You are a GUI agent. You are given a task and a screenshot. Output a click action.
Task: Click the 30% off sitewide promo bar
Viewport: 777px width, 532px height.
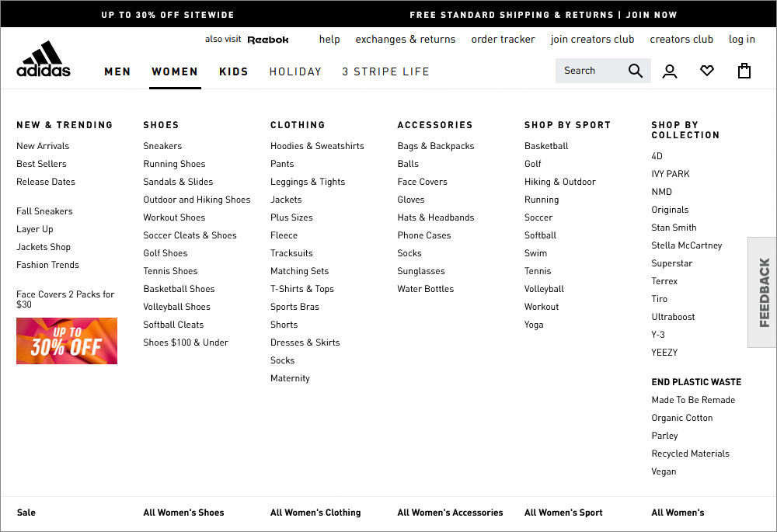click(x=168, y=15)
